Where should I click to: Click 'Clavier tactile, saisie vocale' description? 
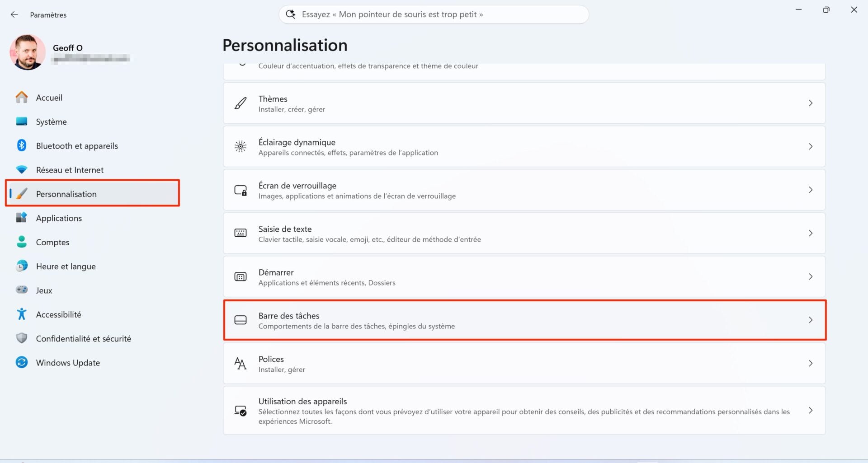click(x=369, y=239)
